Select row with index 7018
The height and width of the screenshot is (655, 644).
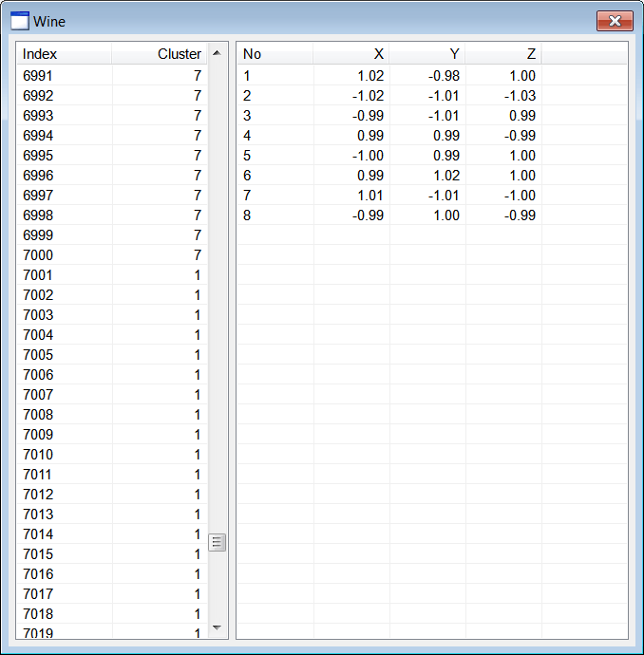[112, 613]
